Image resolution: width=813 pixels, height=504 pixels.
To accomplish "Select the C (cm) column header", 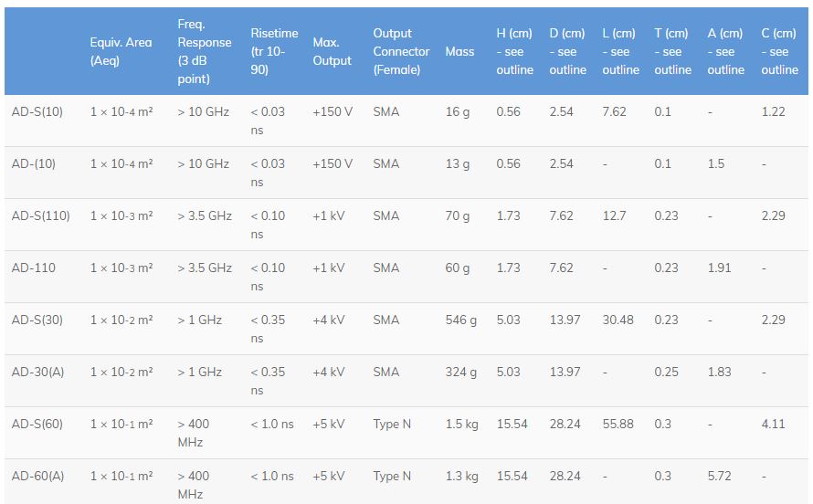I will pyautogui.click(x=779, y=51).
